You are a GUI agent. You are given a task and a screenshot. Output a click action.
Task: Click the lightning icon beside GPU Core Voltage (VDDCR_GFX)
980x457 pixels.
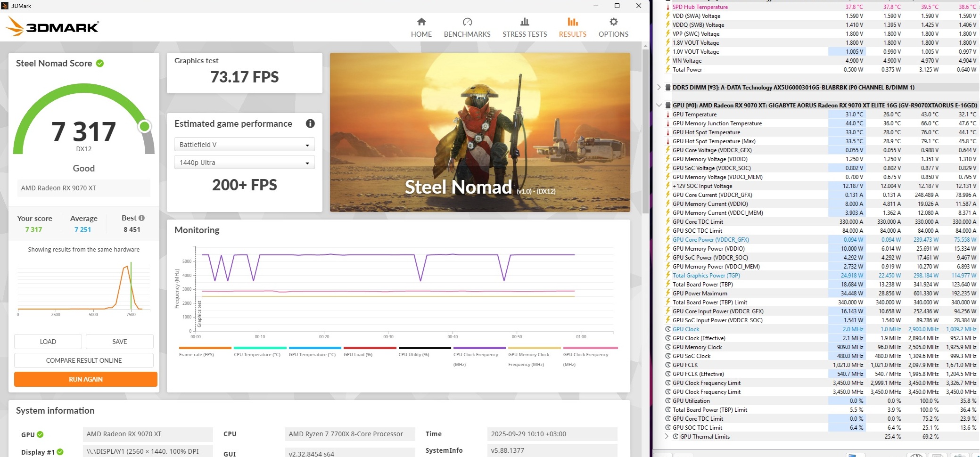(667, 150)
